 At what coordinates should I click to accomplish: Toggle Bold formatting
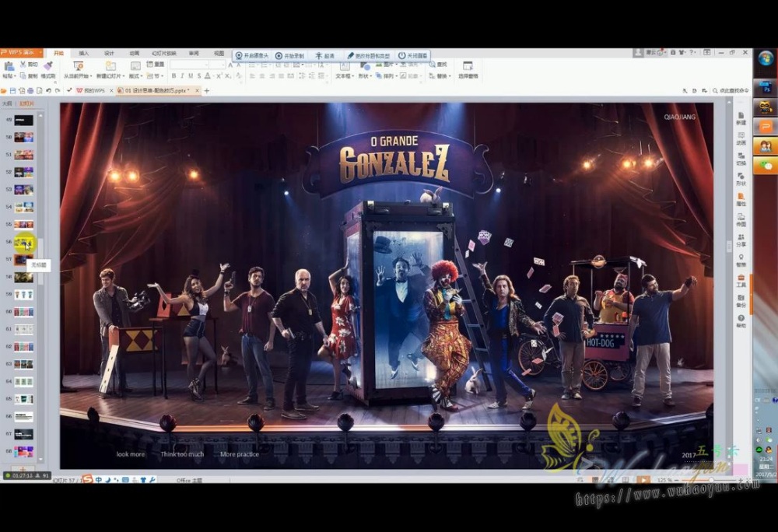[173, 76]
